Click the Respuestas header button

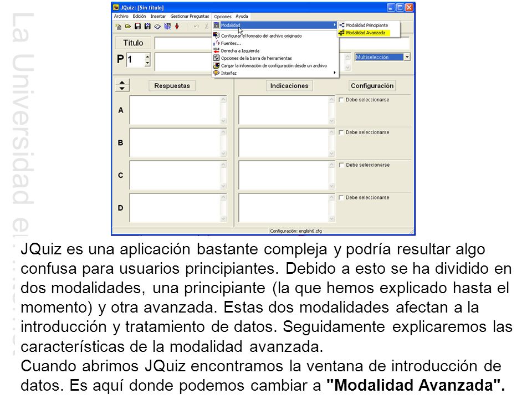point(172,86)
